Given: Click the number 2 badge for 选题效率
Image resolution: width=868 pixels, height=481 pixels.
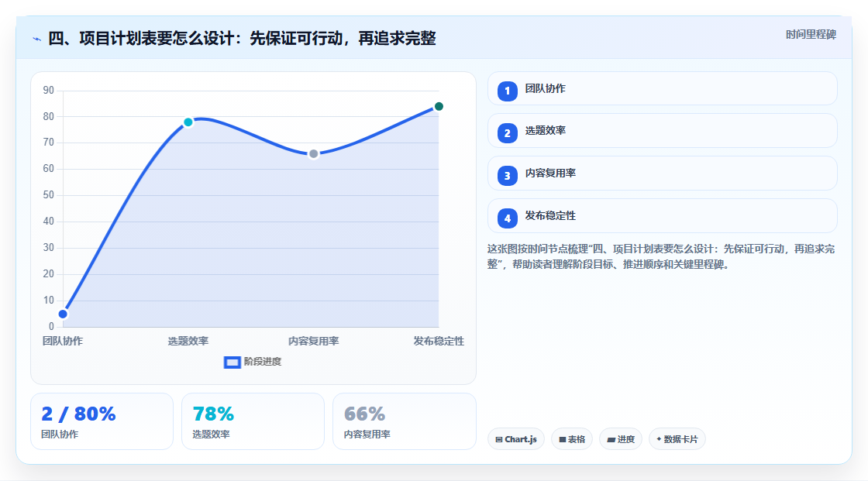Looking at the screenshot, I should click(507, 133).
